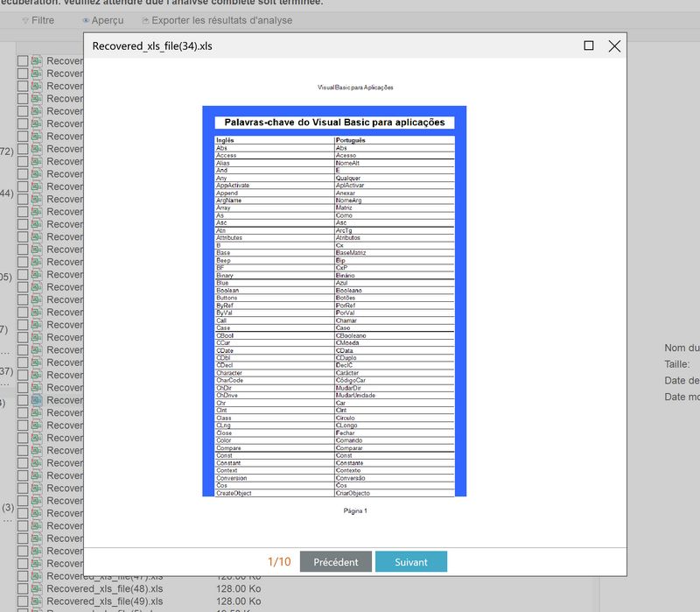700x612 pixels.
Task: Select file name Recovered_xls_file(49).xls
Action: point(105,601)
